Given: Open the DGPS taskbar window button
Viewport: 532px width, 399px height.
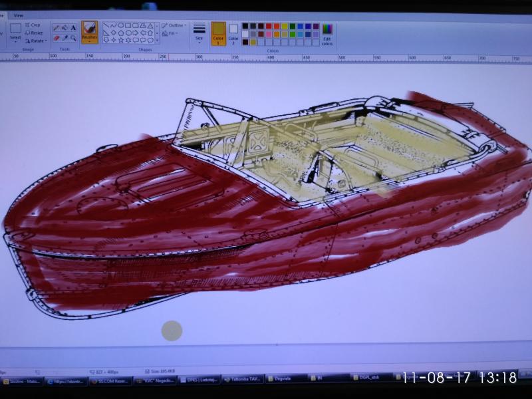Looking at the screenshot, I should point(367,378).
